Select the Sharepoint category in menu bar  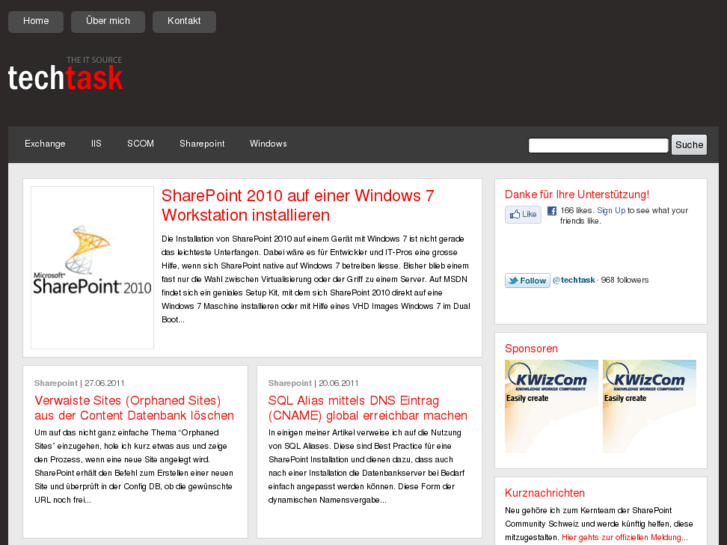202,144
